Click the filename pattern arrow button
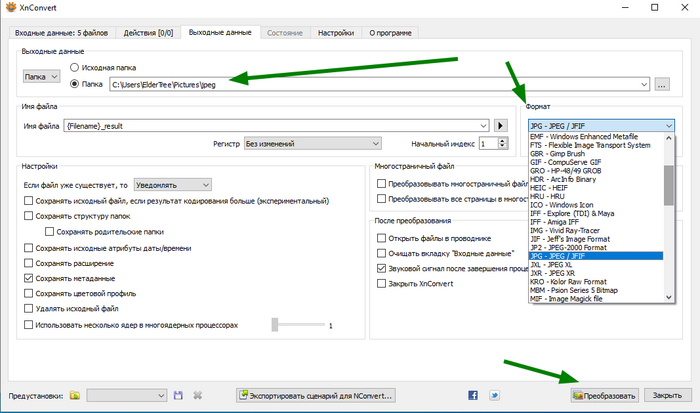700x413 pixels. click(503, 125)
